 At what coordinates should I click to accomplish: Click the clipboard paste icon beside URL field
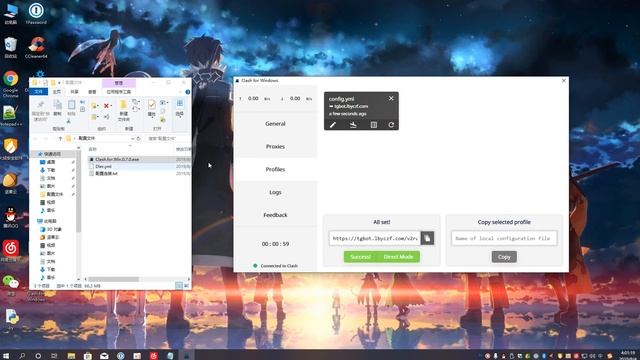[x=427, y=238]
